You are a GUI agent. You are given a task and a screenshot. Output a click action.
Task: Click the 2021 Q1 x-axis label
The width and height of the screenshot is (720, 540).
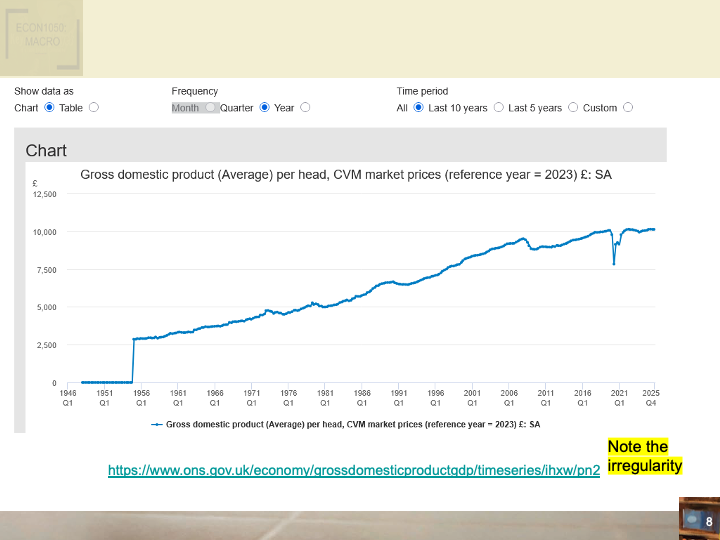click(619, 398)
